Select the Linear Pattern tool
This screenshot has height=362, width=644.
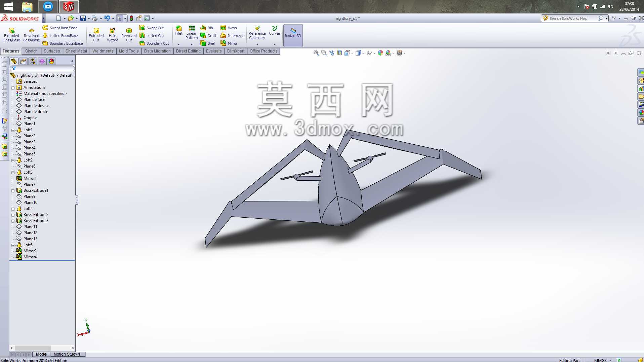click(x=192, y=32)
